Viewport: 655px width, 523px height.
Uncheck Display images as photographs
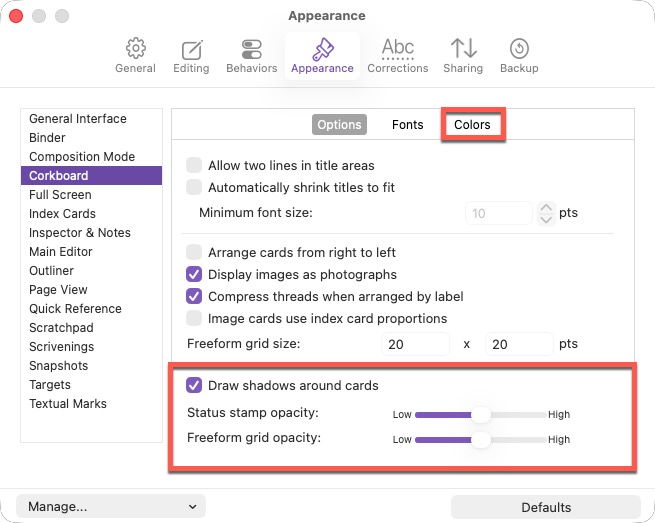pyautogui.click(x=194, y=274)
